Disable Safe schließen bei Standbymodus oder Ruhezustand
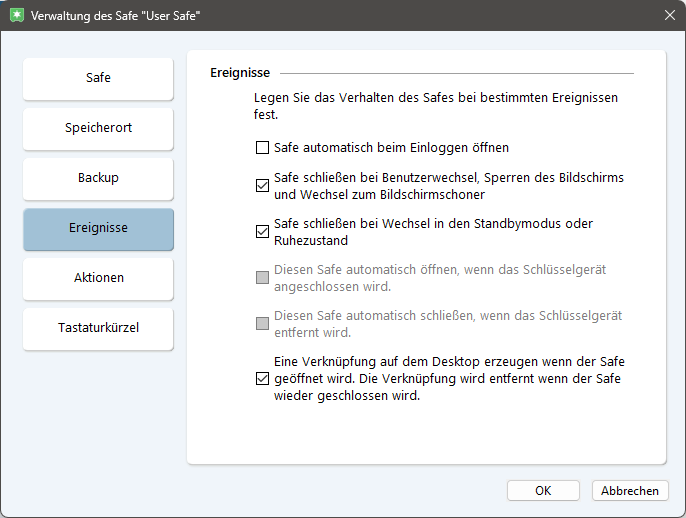Viewport: 686px width, 518px height. [x=263, y=232]
